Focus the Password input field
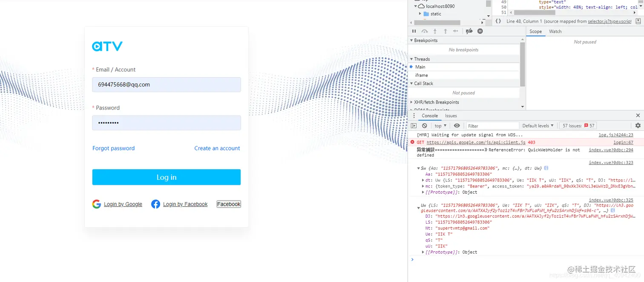Viewport: 644px width, 282px height. tap(167, 123)
